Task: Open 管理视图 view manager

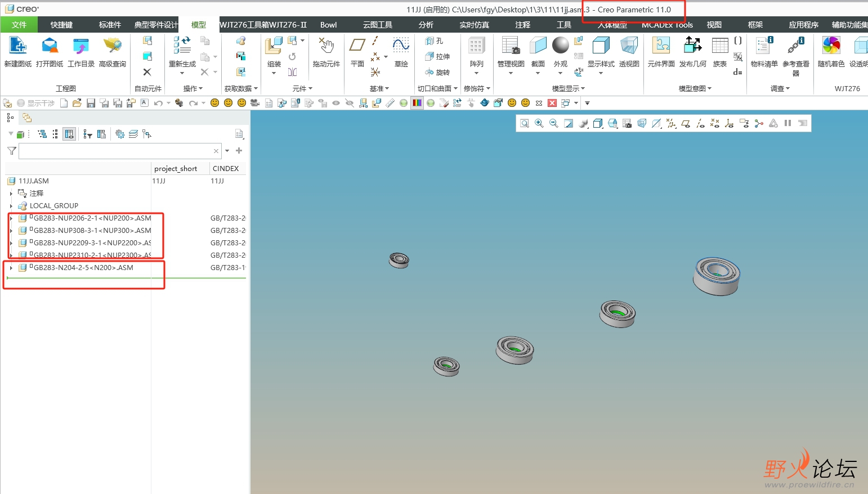Action: 511,45
